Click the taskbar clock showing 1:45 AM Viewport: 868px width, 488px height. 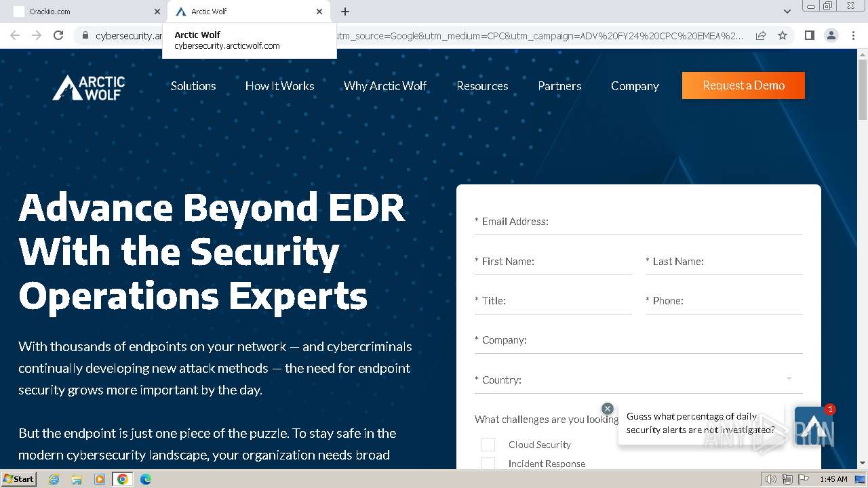[833, 479]
